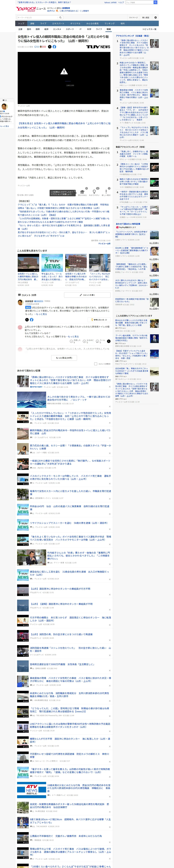Select the エンタメ category
This screenshot has width=174, height=868.
pos(57,29)
